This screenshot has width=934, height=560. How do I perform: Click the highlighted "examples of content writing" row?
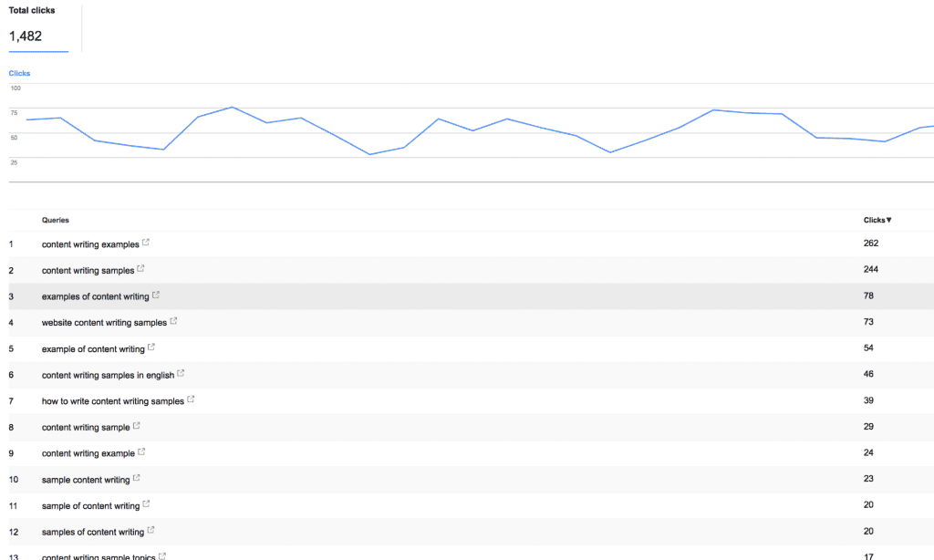click(x=95, y=296)
